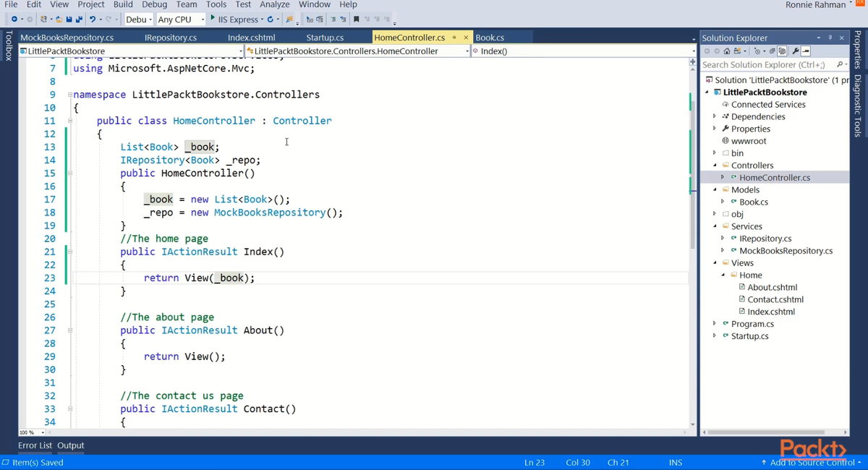Screen dimensions: 868x470
Task: Select Connected Services node
Action: tap(768, 104)
